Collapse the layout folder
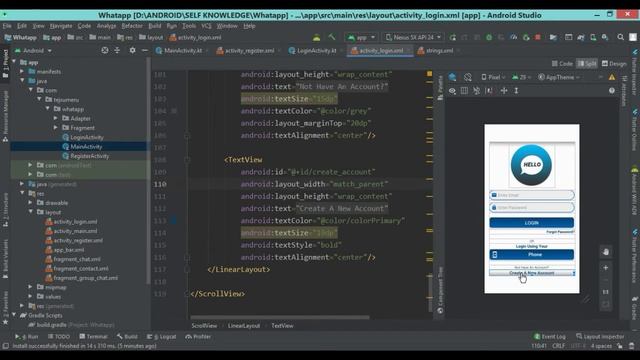This screenshot has height=360, width=640. [x=30, y=212]
